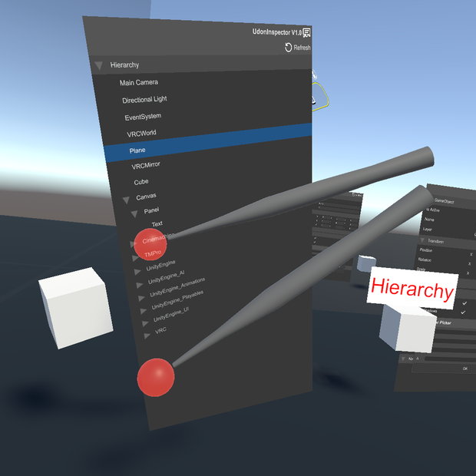Expand the VRC node arrow

[x=147, y=336]
